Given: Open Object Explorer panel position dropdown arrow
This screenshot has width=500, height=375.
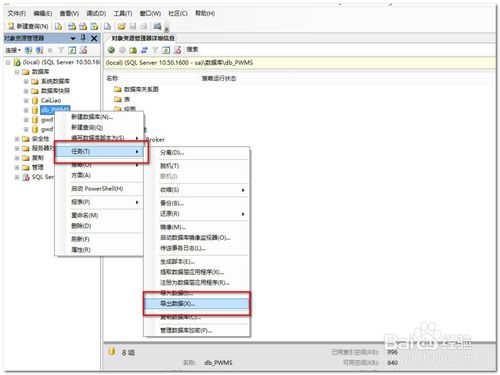Looking at the screenshot, I should pyautogui.click(x=73, y=39).
